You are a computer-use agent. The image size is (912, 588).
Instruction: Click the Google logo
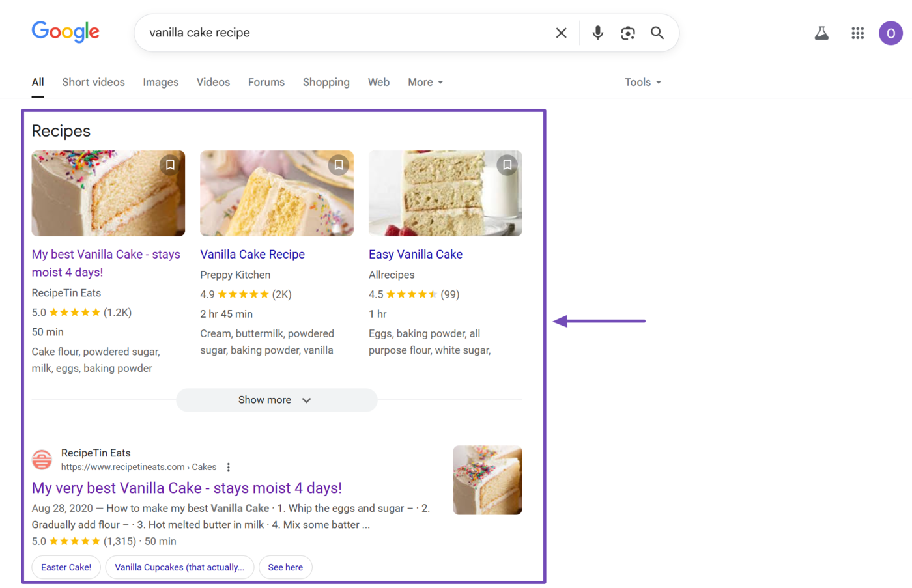tap(65, 31)
